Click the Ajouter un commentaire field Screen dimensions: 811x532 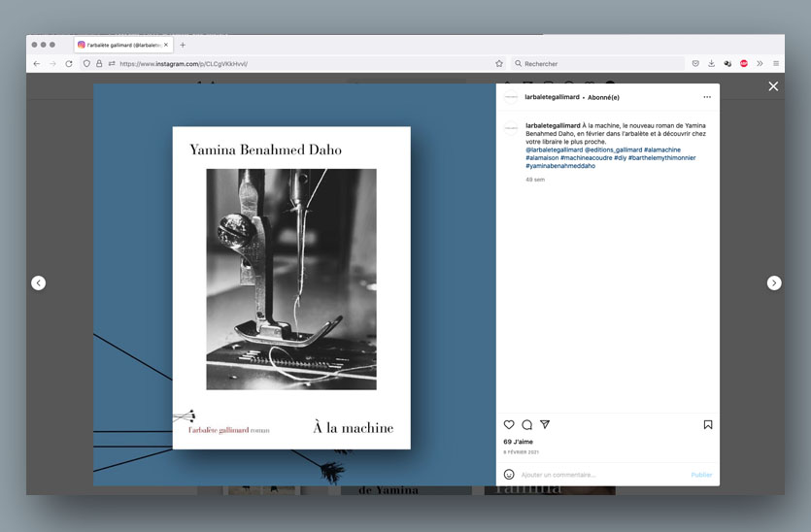592,475
